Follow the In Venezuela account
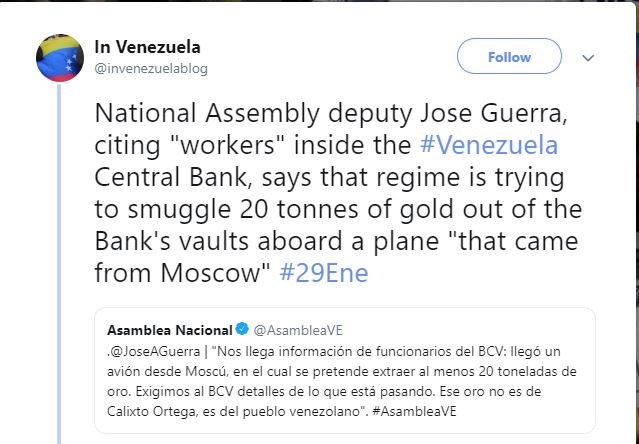The width and height of the screenshot is (639, 444). [509, 57]
